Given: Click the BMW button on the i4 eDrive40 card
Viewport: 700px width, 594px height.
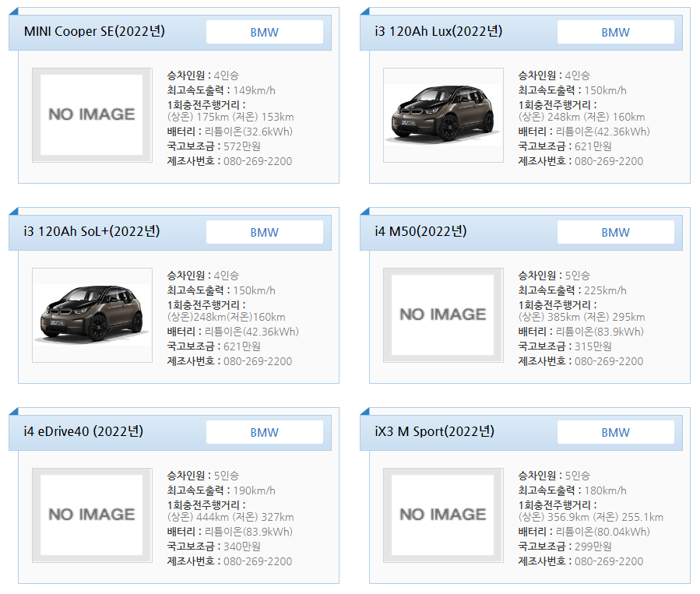Looking at the screenshot, I should pos(264,432).
